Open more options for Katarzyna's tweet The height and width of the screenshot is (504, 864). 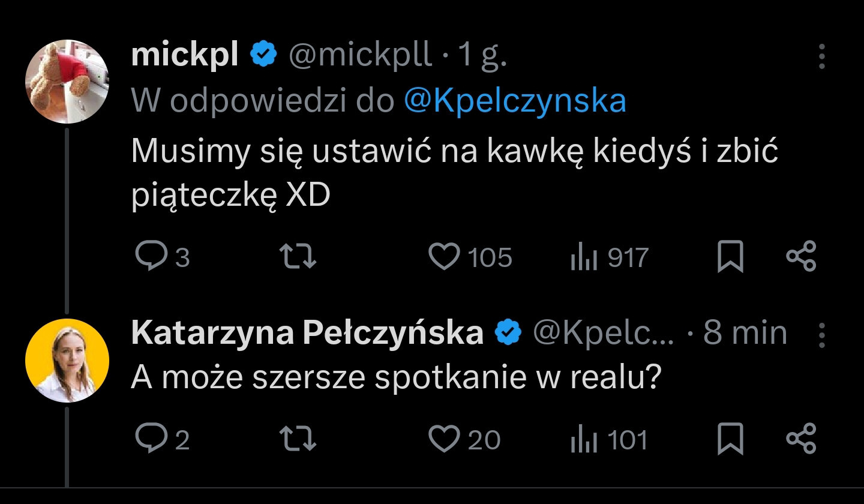822,335
